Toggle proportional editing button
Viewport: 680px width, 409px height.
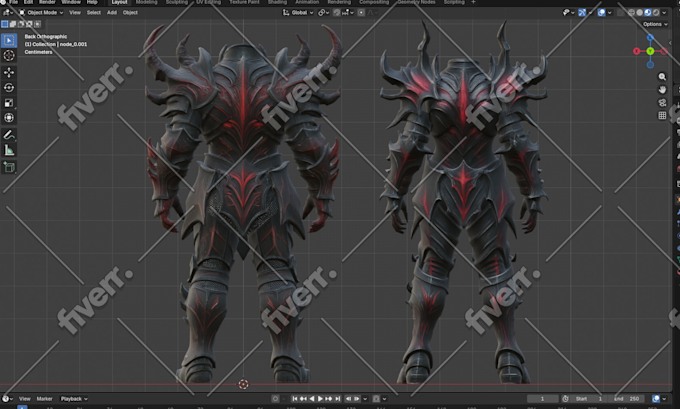pos(361,13)
